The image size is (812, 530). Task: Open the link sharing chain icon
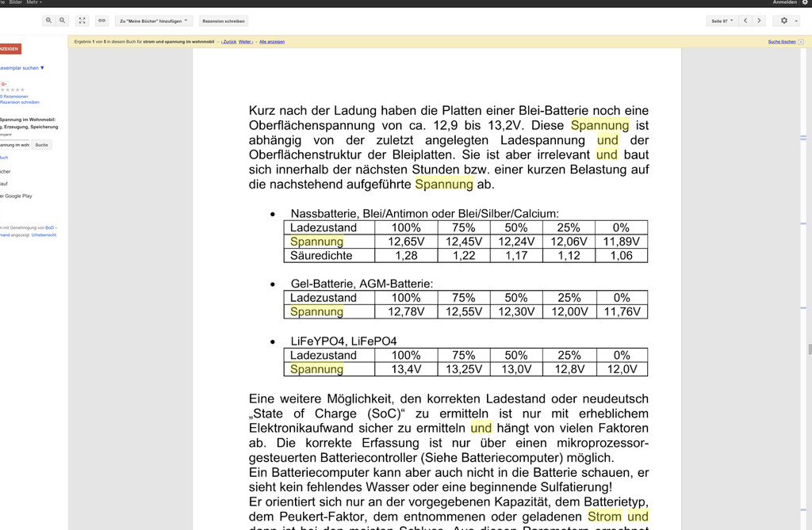click(x=102, y=21)
